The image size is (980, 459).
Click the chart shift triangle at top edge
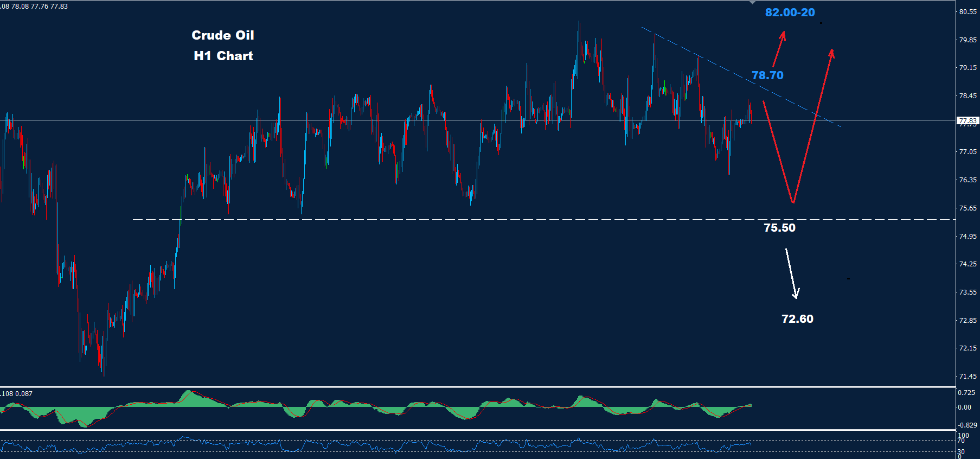coord(752,3)
